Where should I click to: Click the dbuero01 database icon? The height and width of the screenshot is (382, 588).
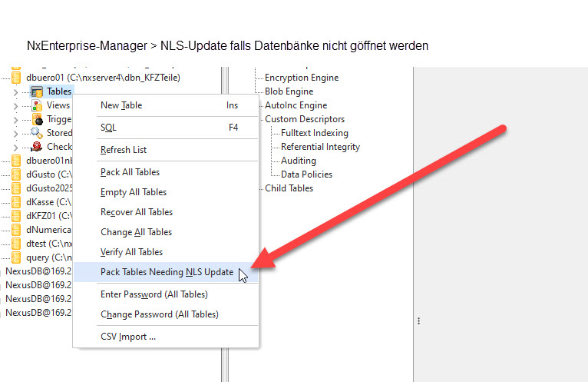16,78
